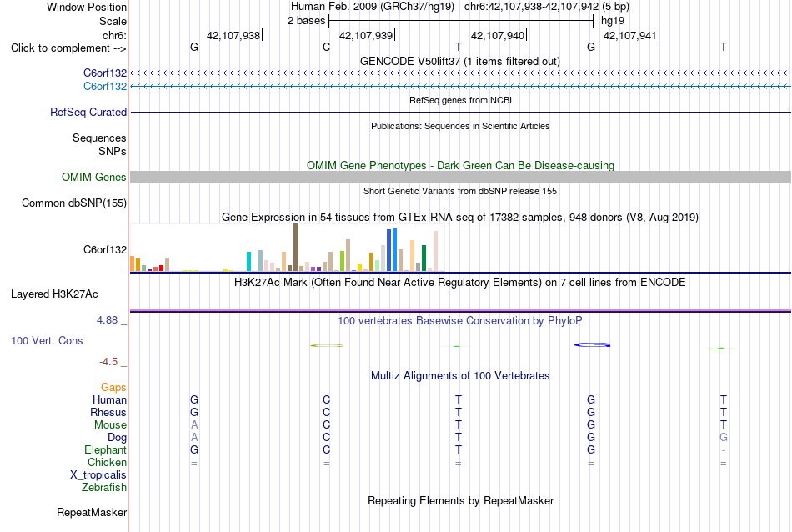The width and height of the screenshot is (792, 532).
Task: Click the X_tropicalis species label
Action: click(98, 475)
